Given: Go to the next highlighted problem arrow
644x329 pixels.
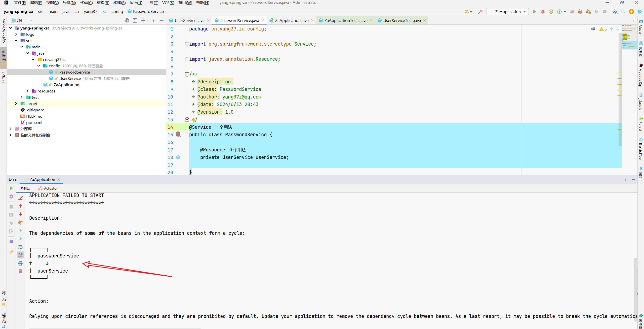Looking at the screenshot, I should tap(618, 29).
